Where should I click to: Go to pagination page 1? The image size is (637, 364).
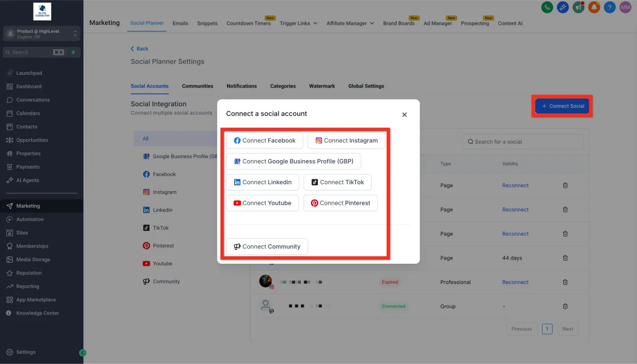click(547, 329)
